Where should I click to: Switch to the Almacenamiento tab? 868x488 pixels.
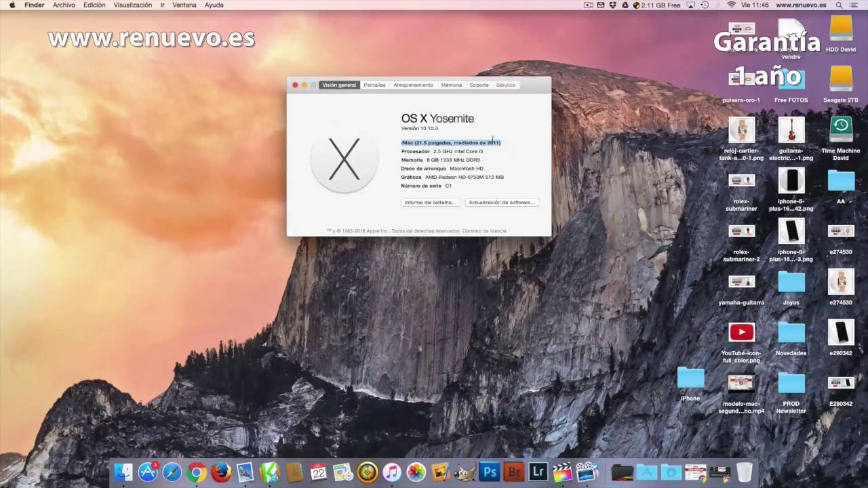413,85
